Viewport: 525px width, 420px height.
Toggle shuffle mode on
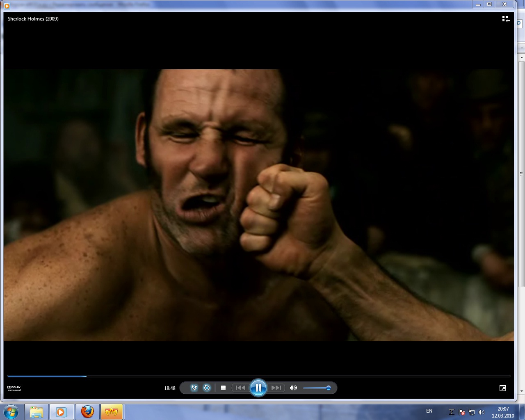point(194,388)
